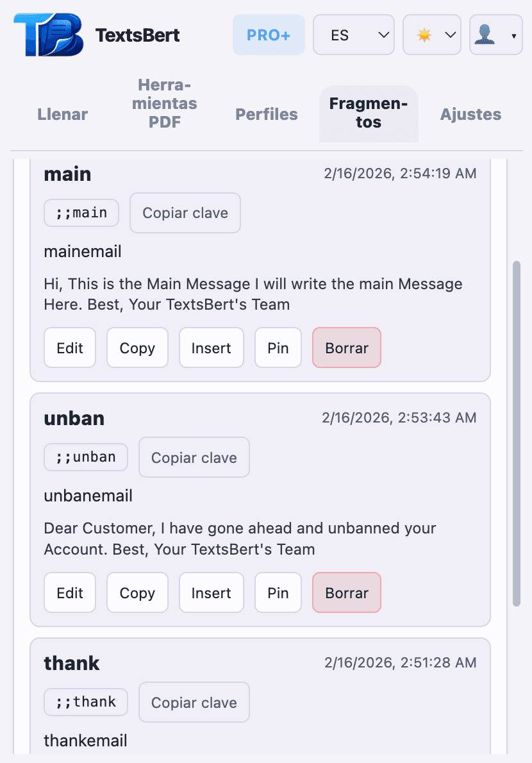Insert the main snippet
This screenshot has width=532, height=763.
click(211, 348)
